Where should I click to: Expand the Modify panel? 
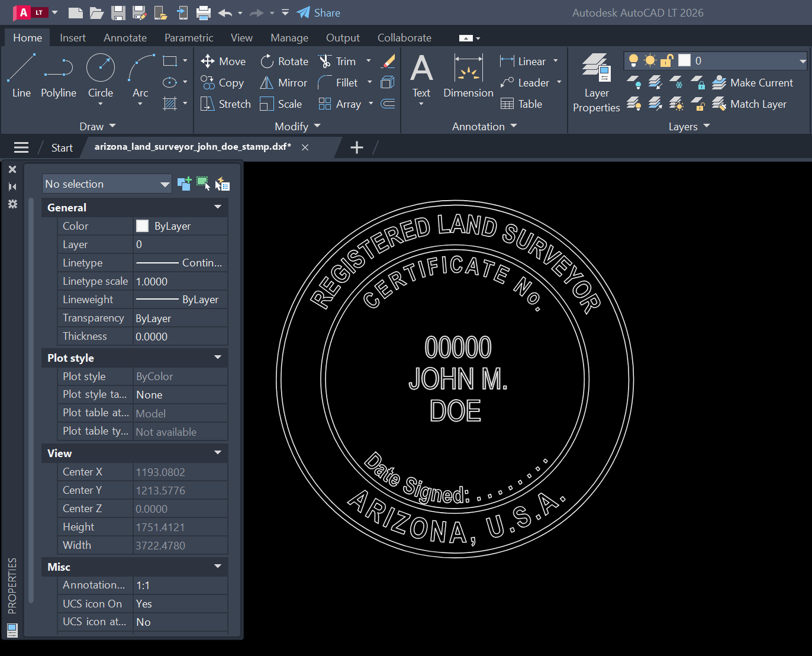click(297, 126)
